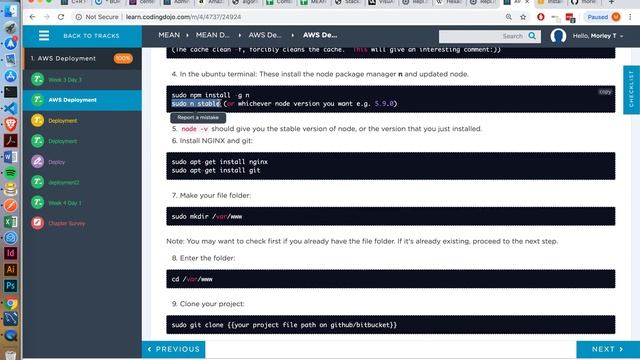Click the 'sudo mkdir /var/www' code line
Image resolution: width=640 pixels, height=360 pixels.
point(207,216)
